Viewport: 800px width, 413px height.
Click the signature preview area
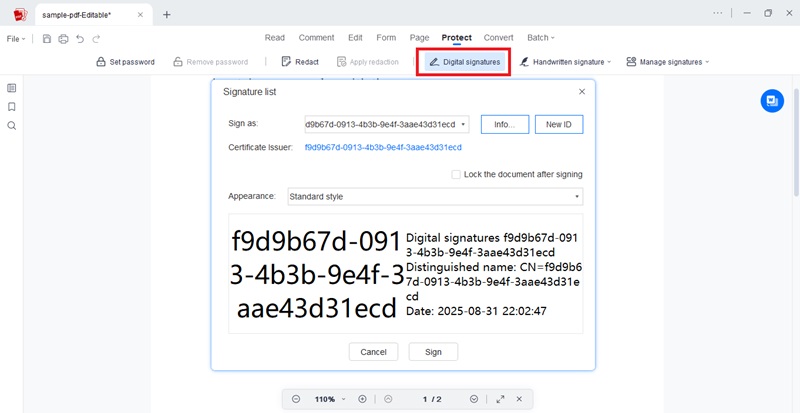[406, 274]
